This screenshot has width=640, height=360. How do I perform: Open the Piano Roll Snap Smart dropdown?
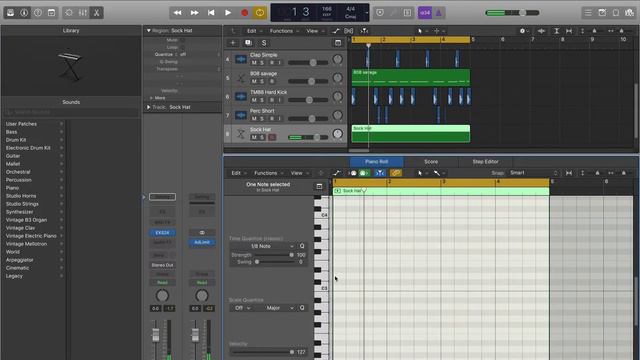coord(533,173)
